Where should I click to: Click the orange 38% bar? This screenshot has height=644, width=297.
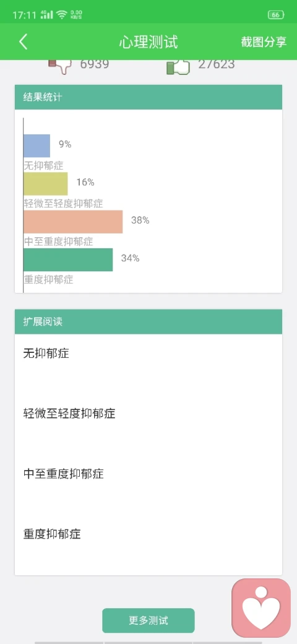(73, 222)
